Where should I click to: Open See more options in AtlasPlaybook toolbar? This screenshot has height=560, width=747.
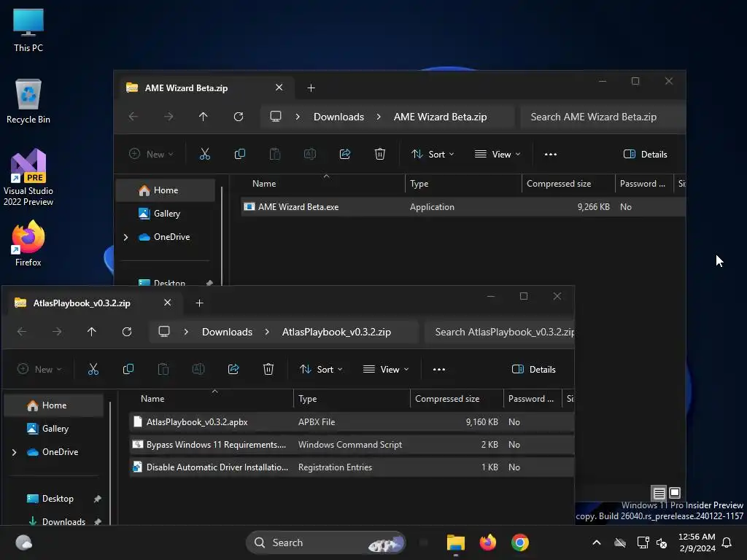(x=439, y=370)
